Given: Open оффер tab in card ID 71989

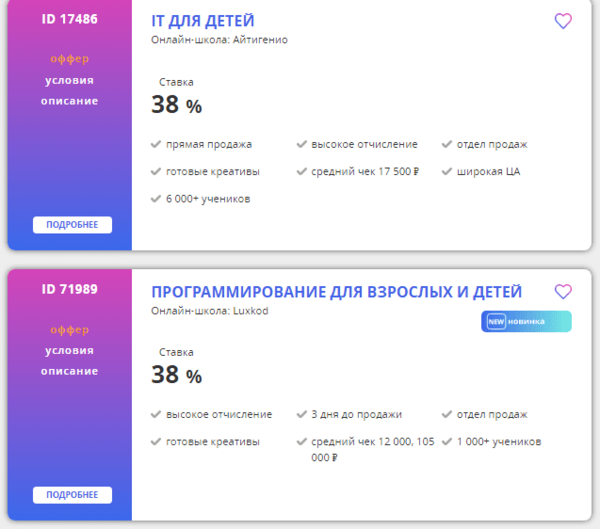Looking at the screenshot, I should point(70,329).
